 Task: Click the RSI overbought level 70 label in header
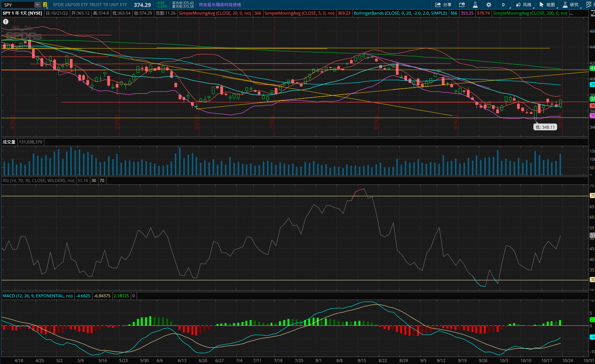102,180
